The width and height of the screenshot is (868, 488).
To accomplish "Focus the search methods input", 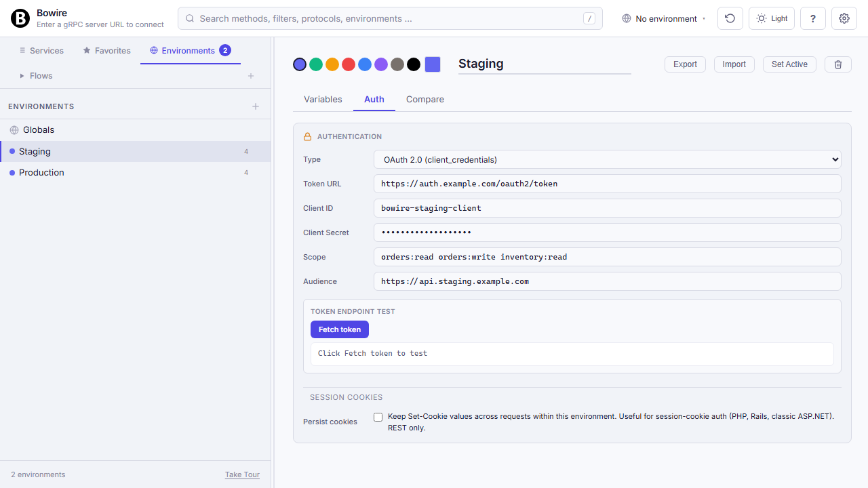I will [390, 19].
